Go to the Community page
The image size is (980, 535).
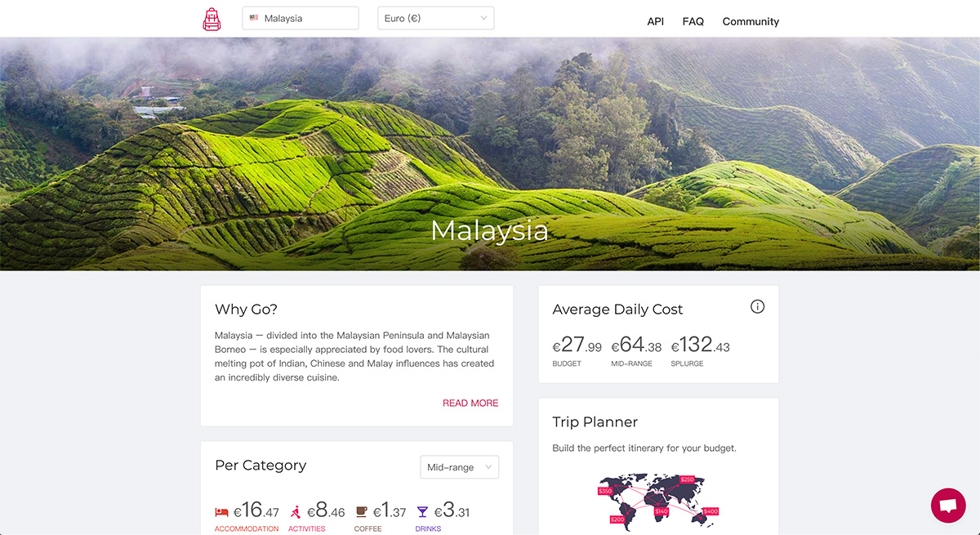[x=751, y=21]
